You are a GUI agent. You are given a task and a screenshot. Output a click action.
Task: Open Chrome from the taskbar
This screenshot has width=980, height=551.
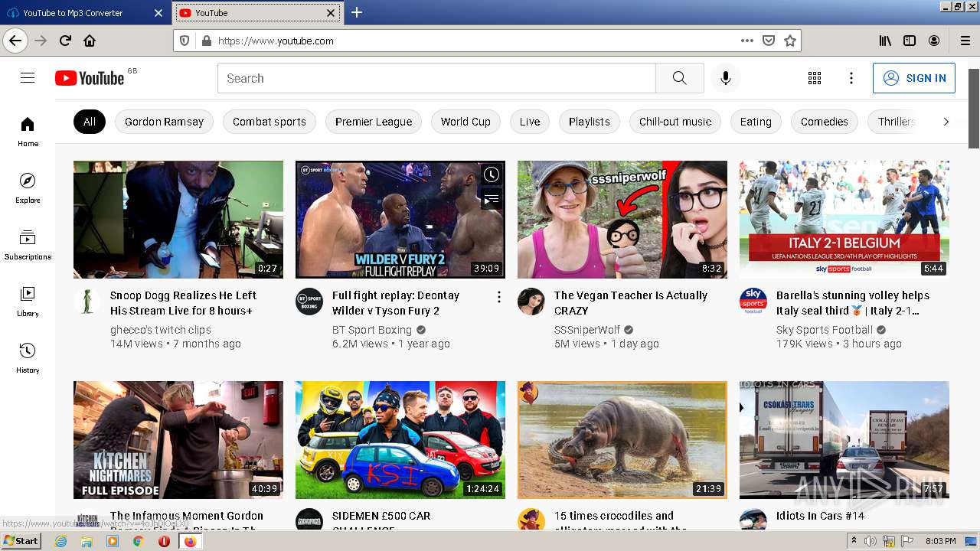coord(138,541)
